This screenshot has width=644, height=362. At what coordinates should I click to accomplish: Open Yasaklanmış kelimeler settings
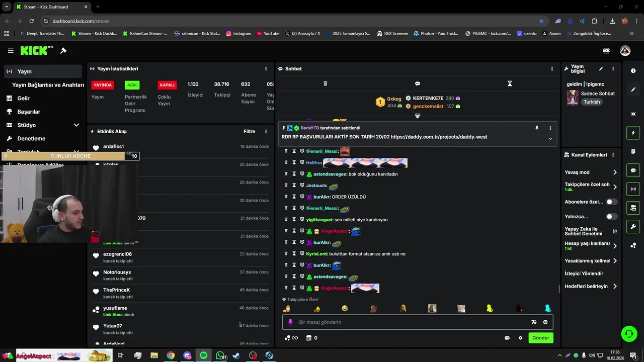tap(591, 261)
